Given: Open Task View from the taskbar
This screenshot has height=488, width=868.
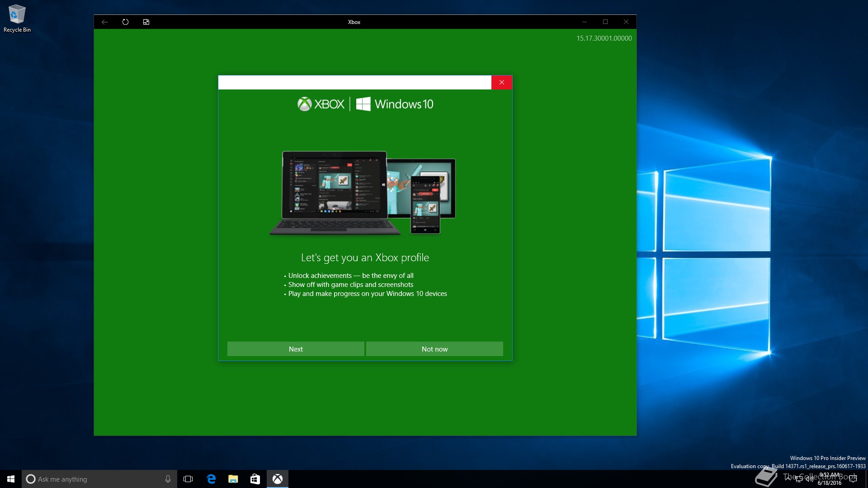Looking at the screenshot, I should 188,479.
